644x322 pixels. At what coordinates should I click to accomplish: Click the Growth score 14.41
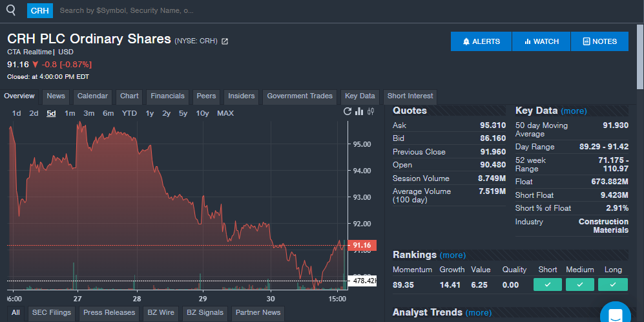click(449, 285)
